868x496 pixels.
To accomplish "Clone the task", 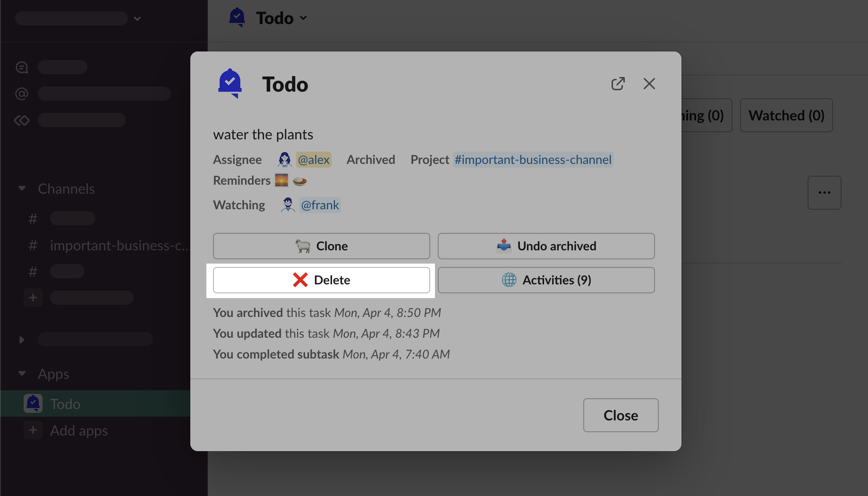I will click(321, 246).
